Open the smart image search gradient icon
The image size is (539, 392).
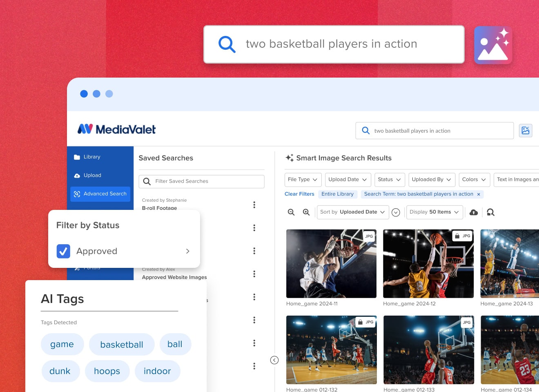coord(493,45)
